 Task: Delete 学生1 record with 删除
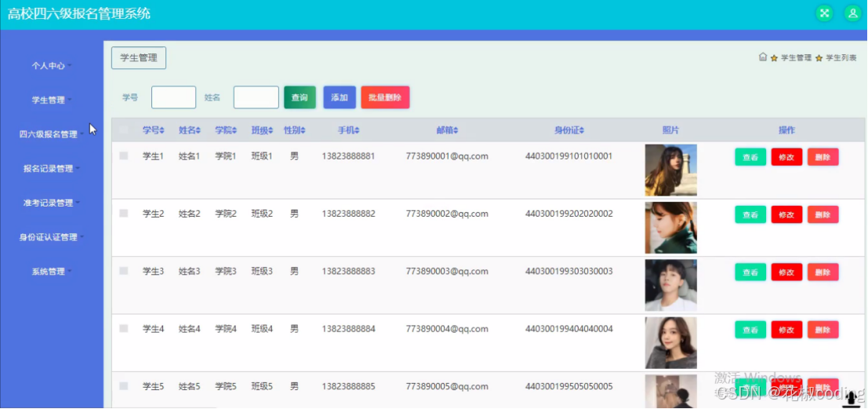823,157
